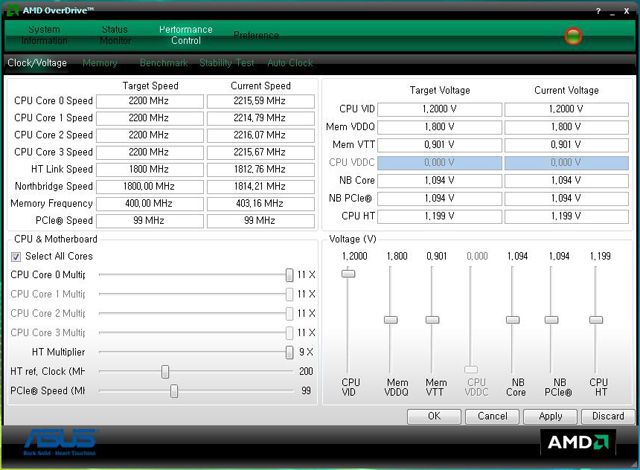Screen dimensions: 640x470
Task: Switch to the Benchmark tab
Action: pos(164,63)
